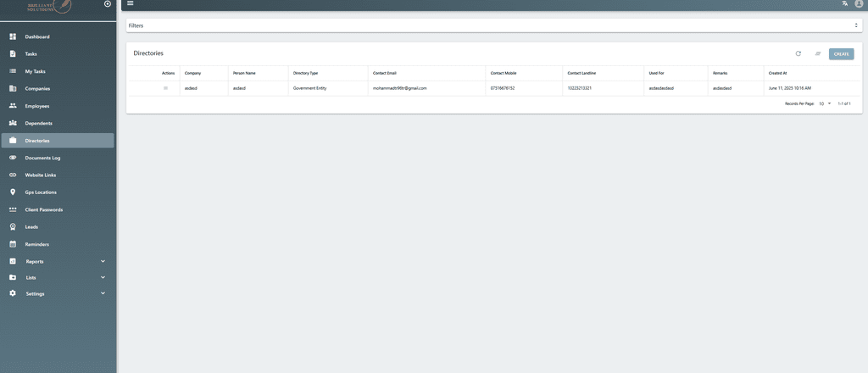Sort by Directory Type column header
868x373 pixels.
pyautogui.click(x=305, y=73)
